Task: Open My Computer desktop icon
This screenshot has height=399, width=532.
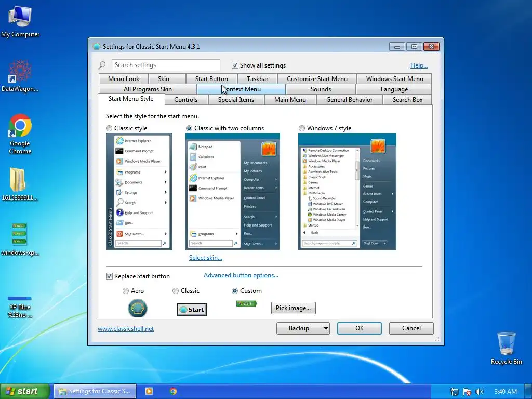Action: (20, 21)
